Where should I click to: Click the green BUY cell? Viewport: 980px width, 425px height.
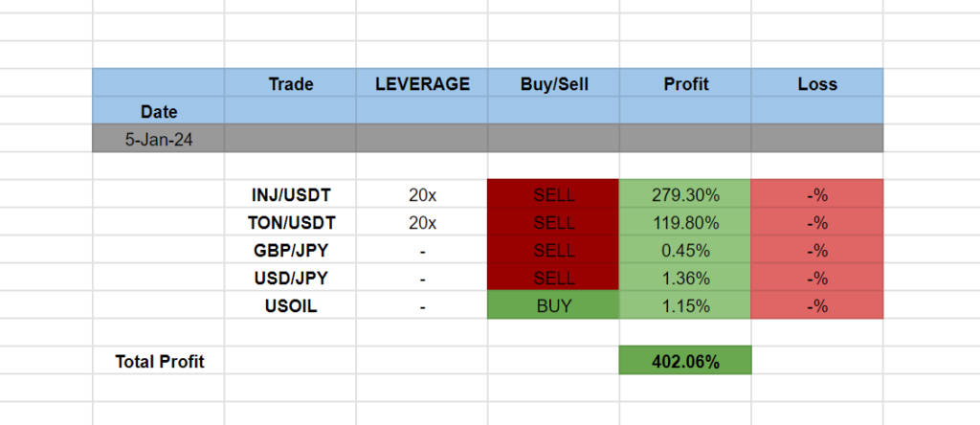[554, 306]
